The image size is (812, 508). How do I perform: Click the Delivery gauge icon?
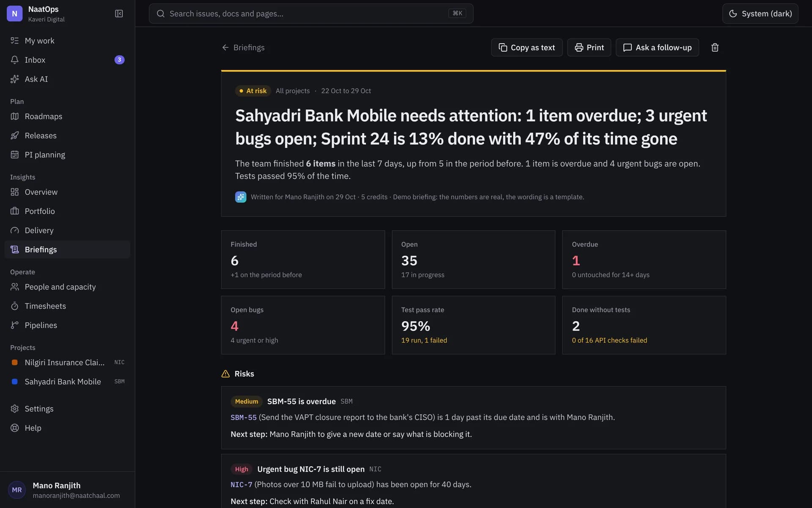[15, 230]
